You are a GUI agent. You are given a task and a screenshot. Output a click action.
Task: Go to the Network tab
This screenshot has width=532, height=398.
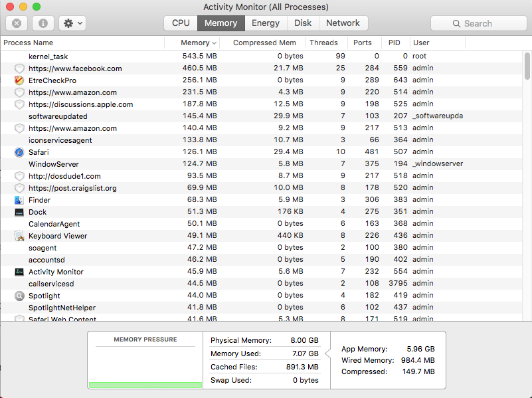tap(343, 23)
